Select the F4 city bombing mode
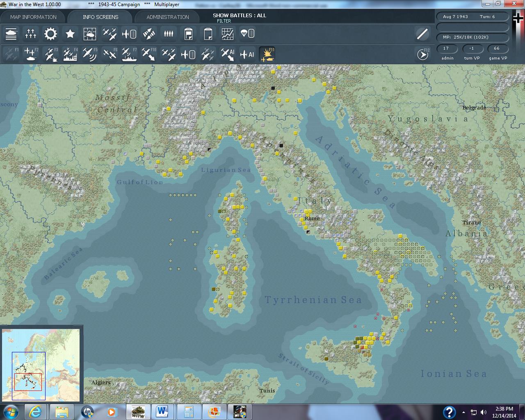The image size is (525, 420). click(x=70, y=54)
